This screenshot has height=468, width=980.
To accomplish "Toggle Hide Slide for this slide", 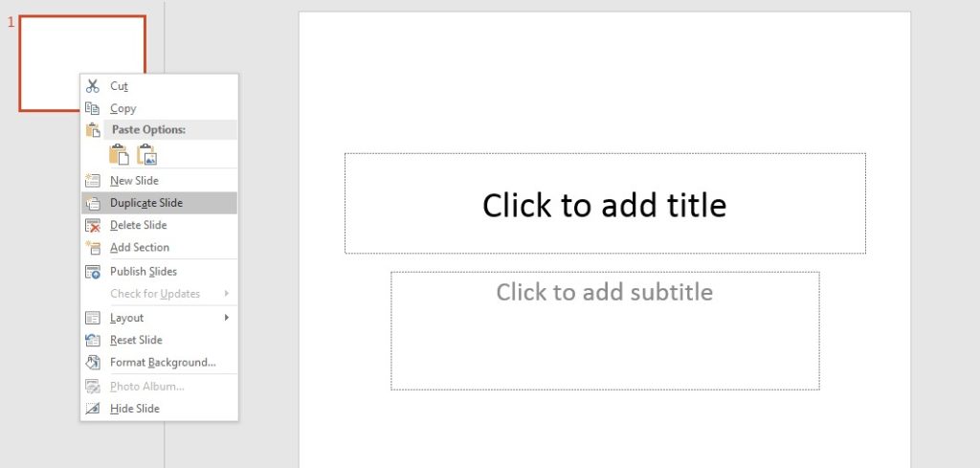I will point(134,409).
